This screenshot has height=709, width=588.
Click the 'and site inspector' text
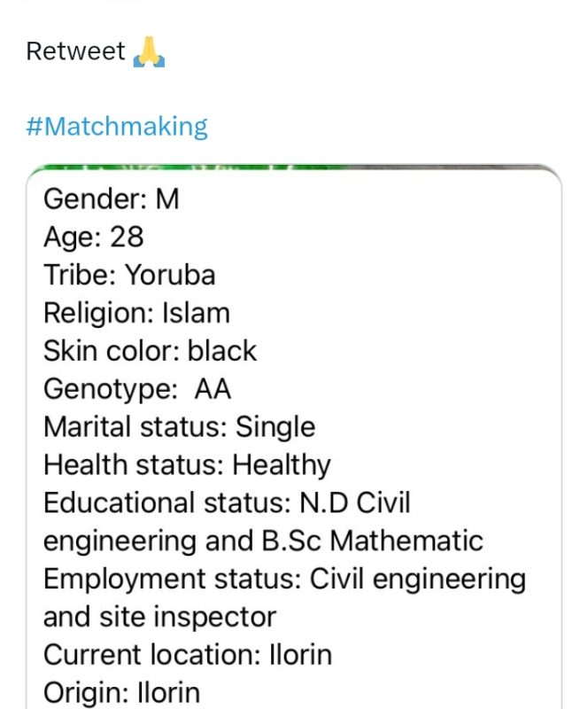click(x=159, y=617)
